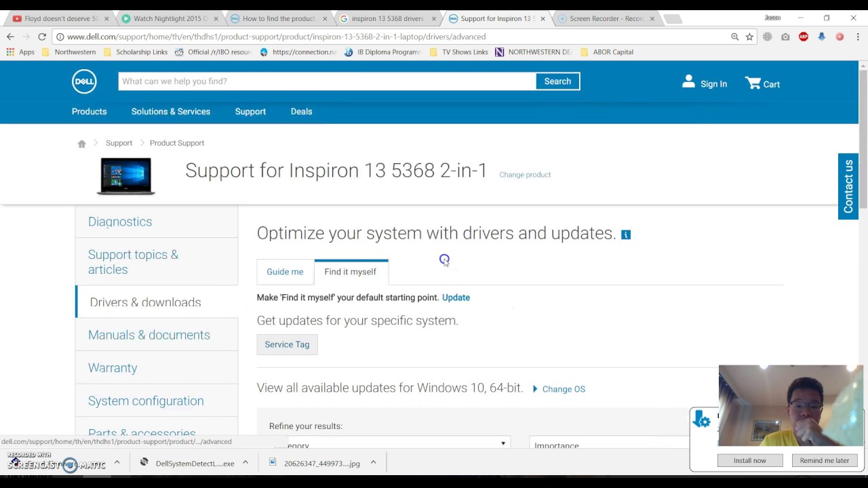
Task: Click the camera extension icon in toolbar
Action: pos(785,37)
